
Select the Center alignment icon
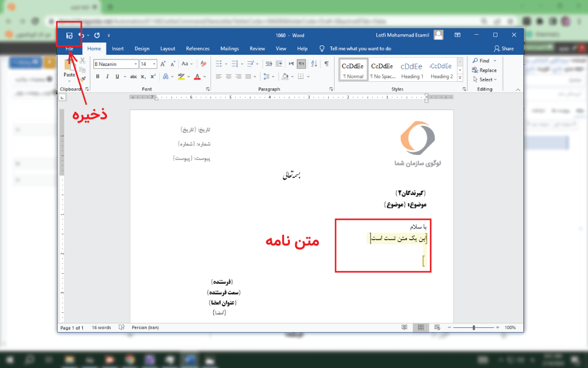(x=228, y=76)
